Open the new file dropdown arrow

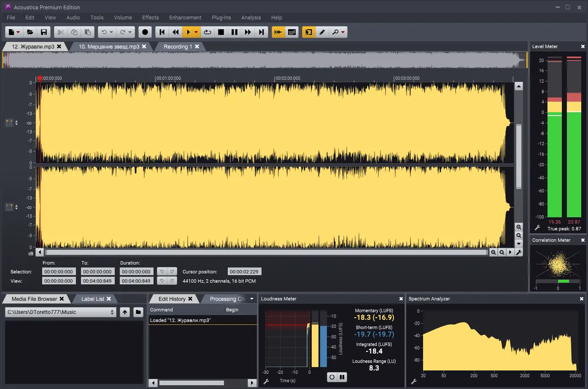[18, 32]
